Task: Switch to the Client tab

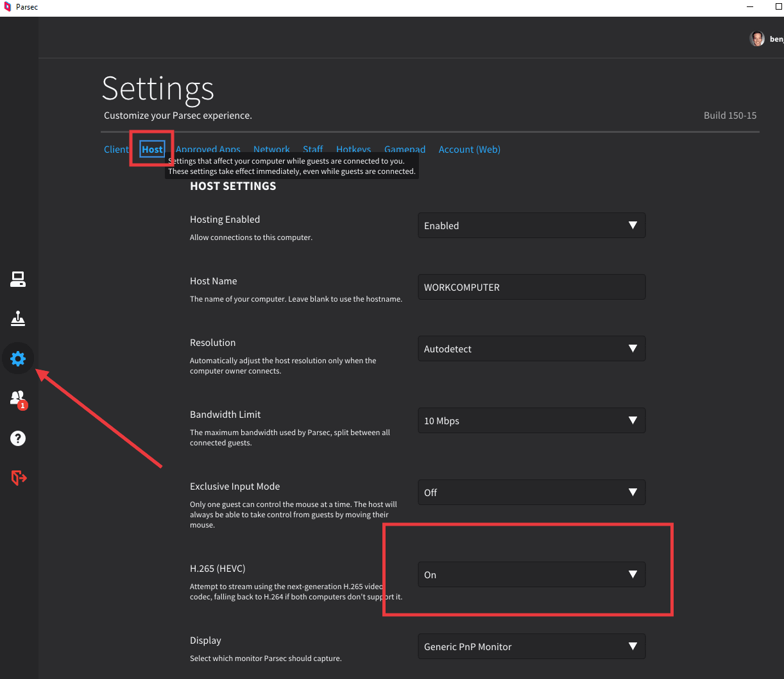Action: coord(116,150)
